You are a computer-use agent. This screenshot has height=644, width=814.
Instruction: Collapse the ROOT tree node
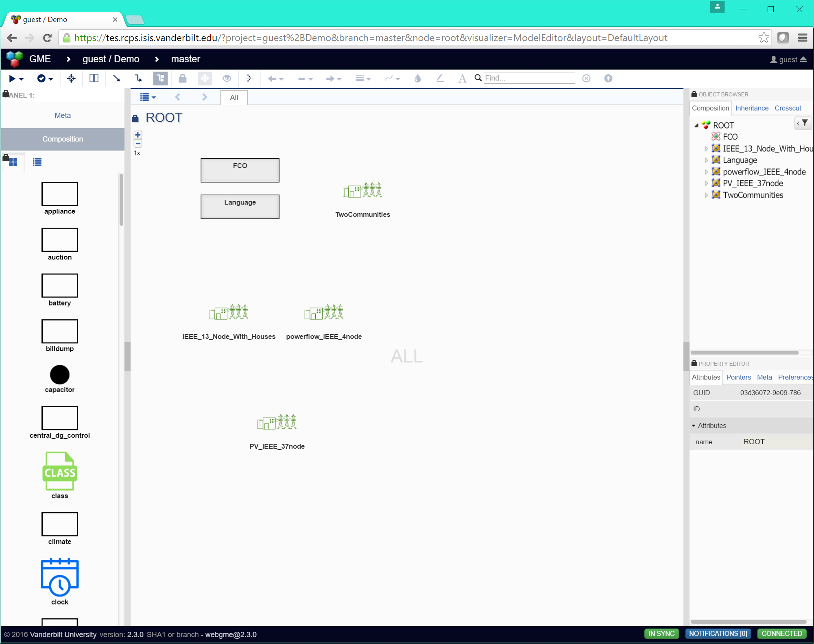[696, 125]
